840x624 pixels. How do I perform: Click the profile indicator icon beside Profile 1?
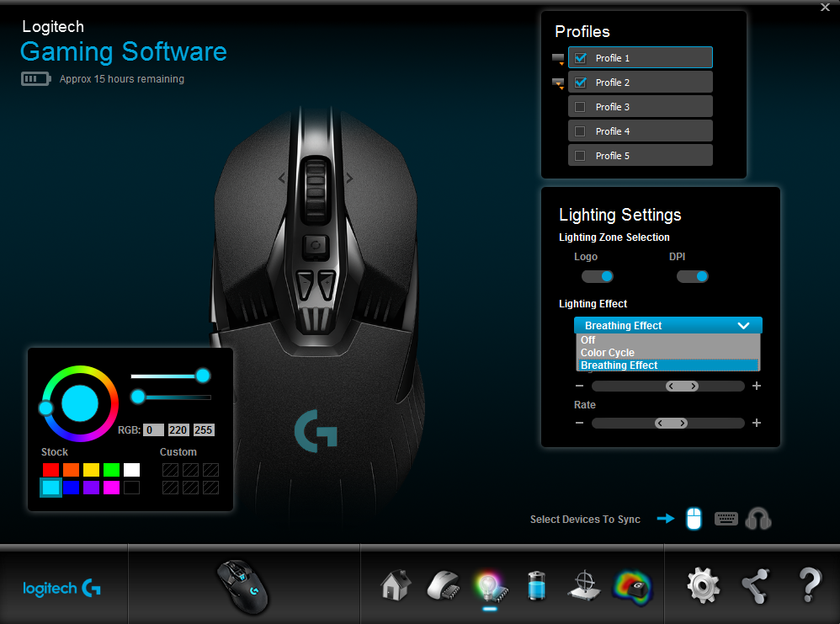558,59
